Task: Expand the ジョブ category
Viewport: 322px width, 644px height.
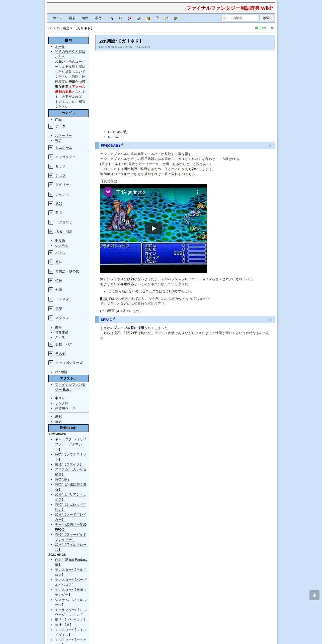Action: coord(51,176)
